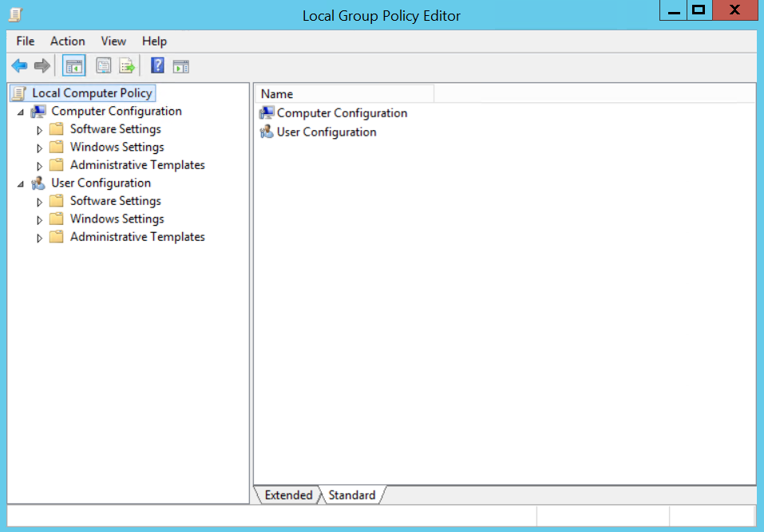Click User Configuration icon in the right pane
The image size is (764, 532).
267,132
